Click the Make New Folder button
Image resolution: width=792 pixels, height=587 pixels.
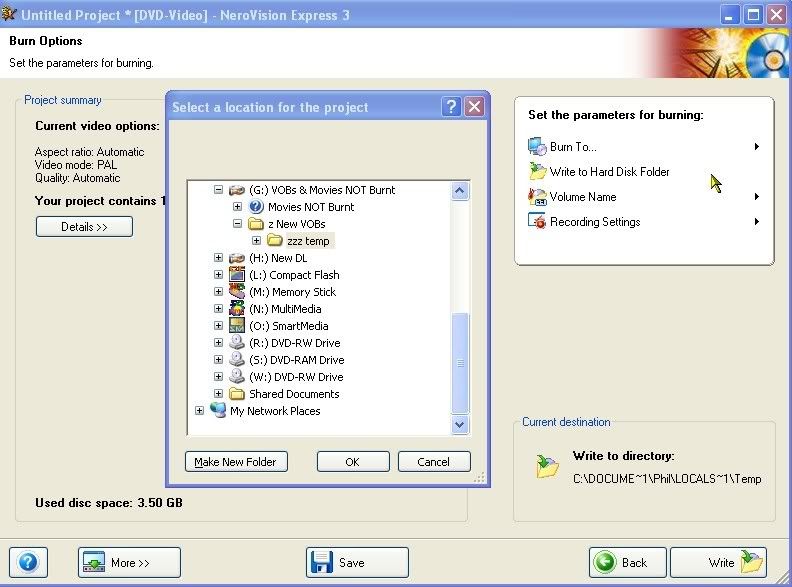[236, 462]
